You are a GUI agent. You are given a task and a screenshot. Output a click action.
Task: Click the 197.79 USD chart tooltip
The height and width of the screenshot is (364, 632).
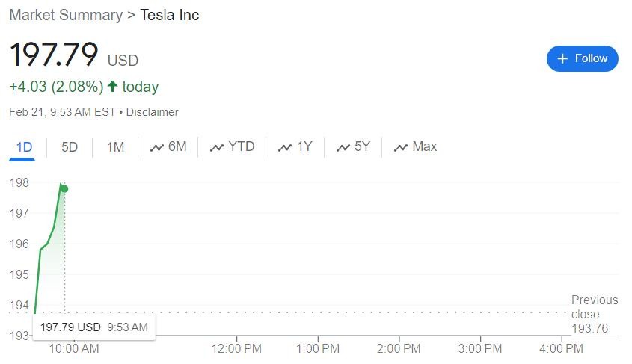93,327
